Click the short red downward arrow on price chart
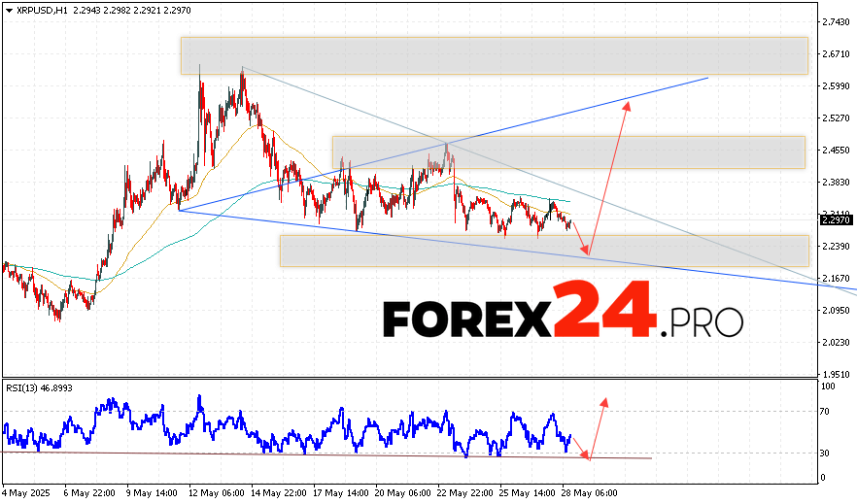Screen dimensions: 857x504 pyautogui.click(x=579, y=239)
